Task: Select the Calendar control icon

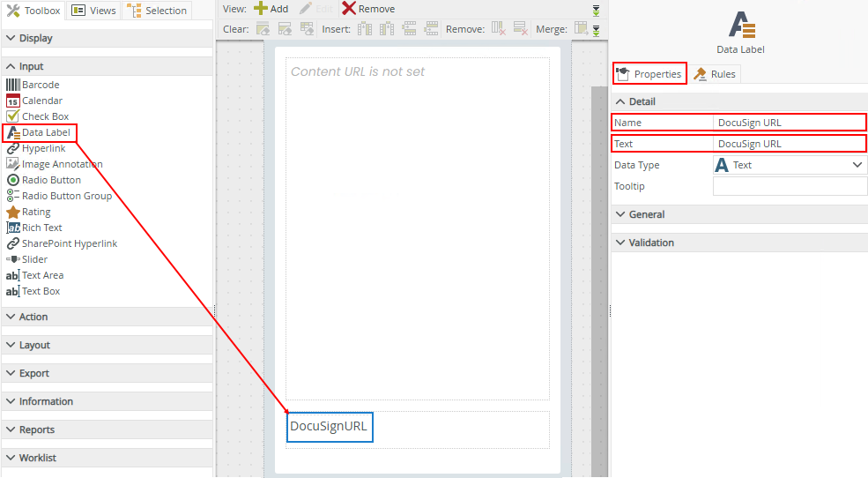Action: pyautogui.click(x=12, y=101)
